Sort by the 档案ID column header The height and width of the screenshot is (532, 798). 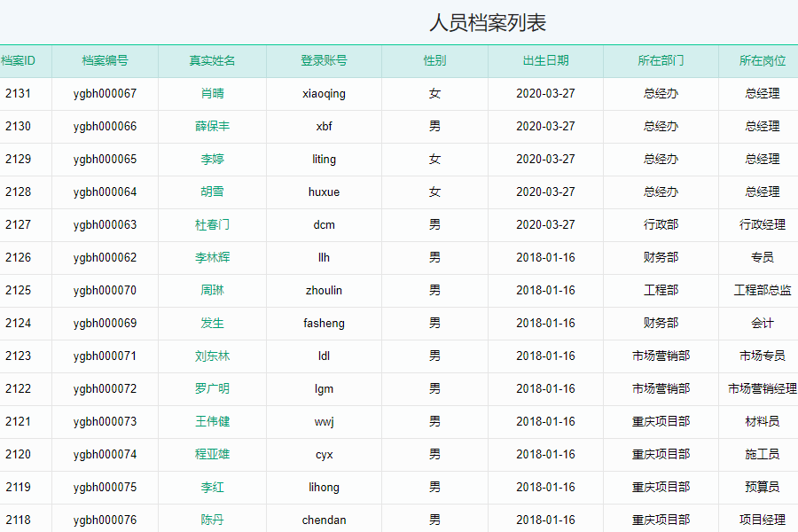pyautogui.click(x=18, y=61)
